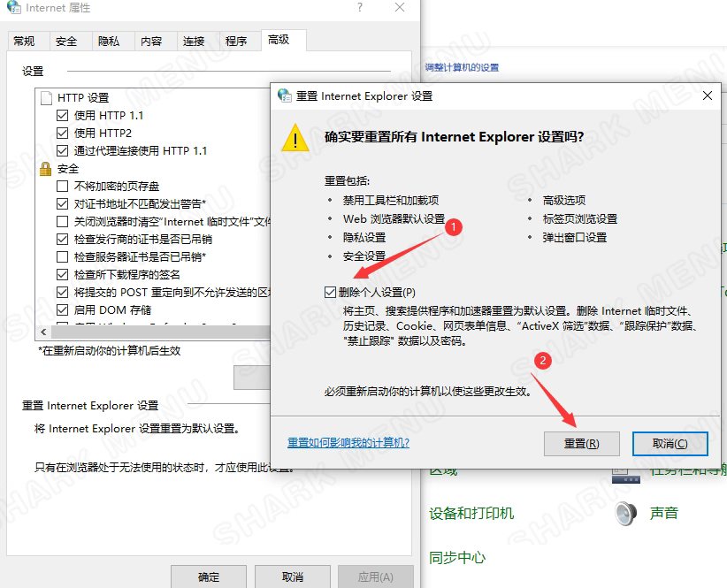This screenshot has height=588, width=727.
Task: Select the 连接 tab
Action: click(x=194, y=42)
